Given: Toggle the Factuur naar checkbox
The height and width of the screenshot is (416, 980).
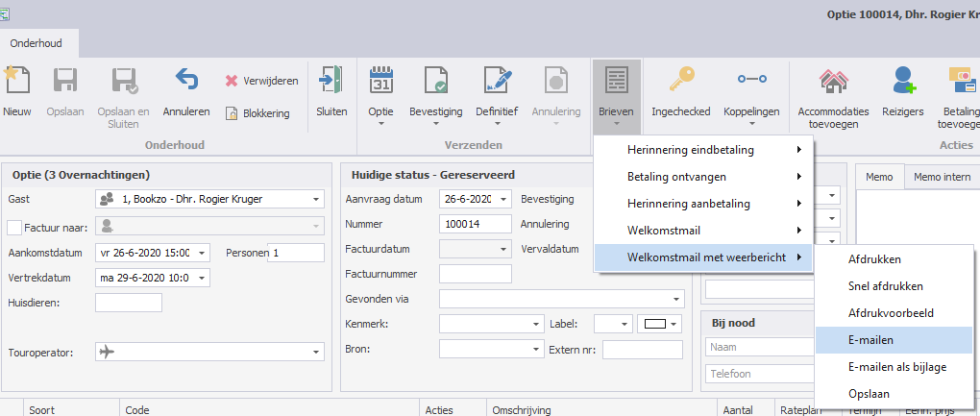Looking at the screenshot, I should point(14,228).
